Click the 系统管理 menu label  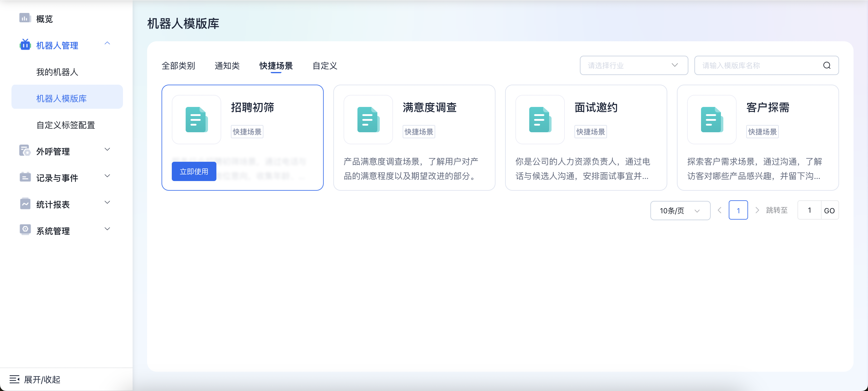53,231
